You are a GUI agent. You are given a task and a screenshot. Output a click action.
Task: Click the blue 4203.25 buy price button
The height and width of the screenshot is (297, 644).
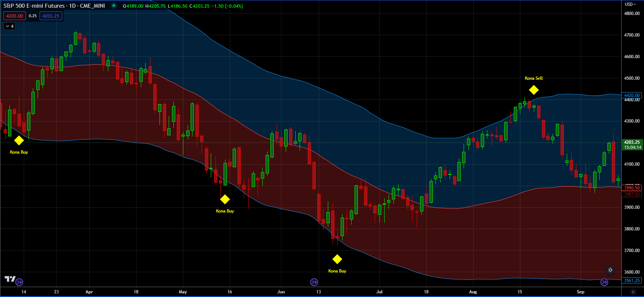tap(51, 16)
